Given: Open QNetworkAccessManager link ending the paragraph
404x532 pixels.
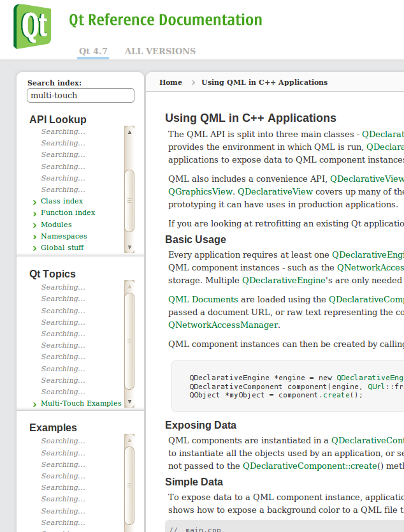Looking at the screenshot, I should pyautogui.click(x=223, y=325).
